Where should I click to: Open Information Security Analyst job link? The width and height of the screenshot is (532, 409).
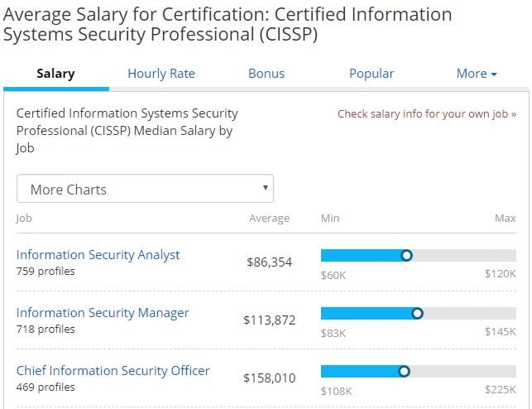[x=98, y=255]
